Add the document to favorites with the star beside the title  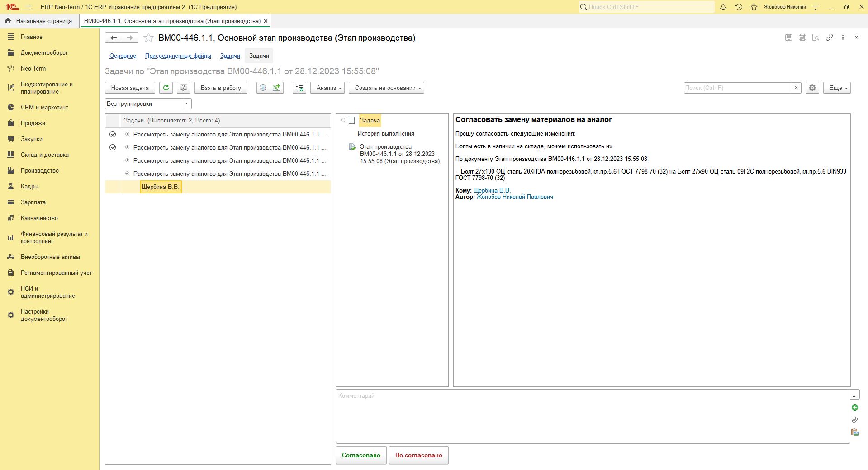[148, 38]
